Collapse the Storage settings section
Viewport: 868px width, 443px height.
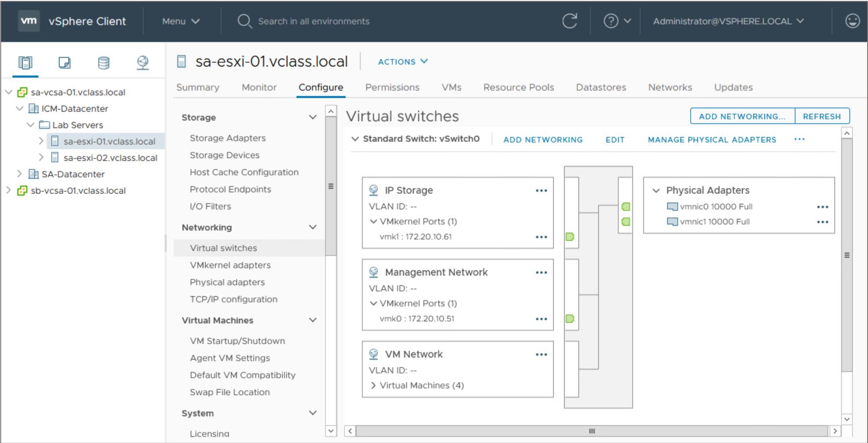pyautogui.click(x=313, y=117)
